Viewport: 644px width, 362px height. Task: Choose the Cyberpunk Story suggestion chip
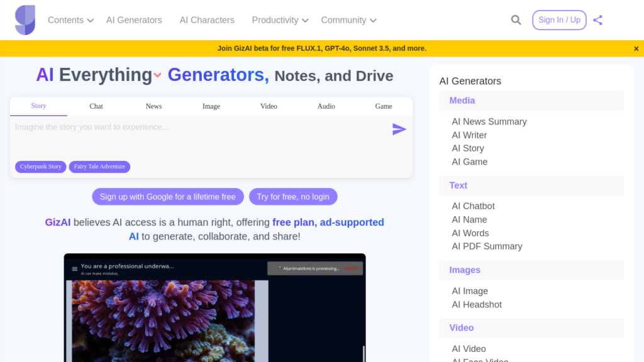click(x=41, y=167)
